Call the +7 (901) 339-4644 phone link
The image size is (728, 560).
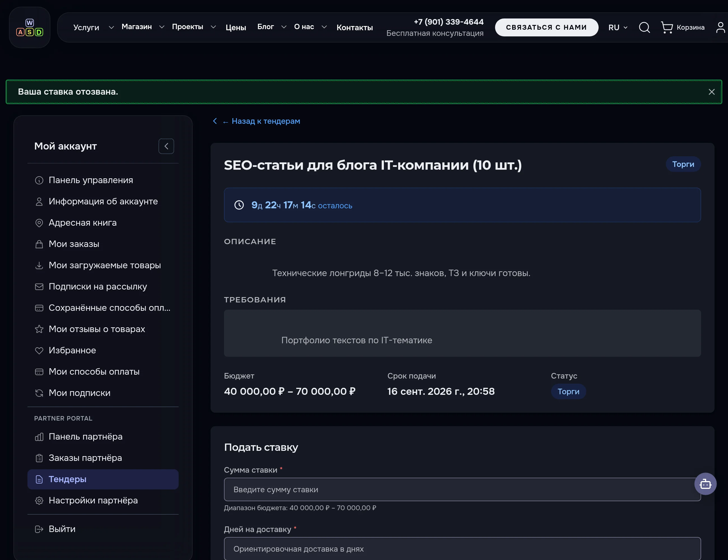pyautogui.click(x=449, y=22)
